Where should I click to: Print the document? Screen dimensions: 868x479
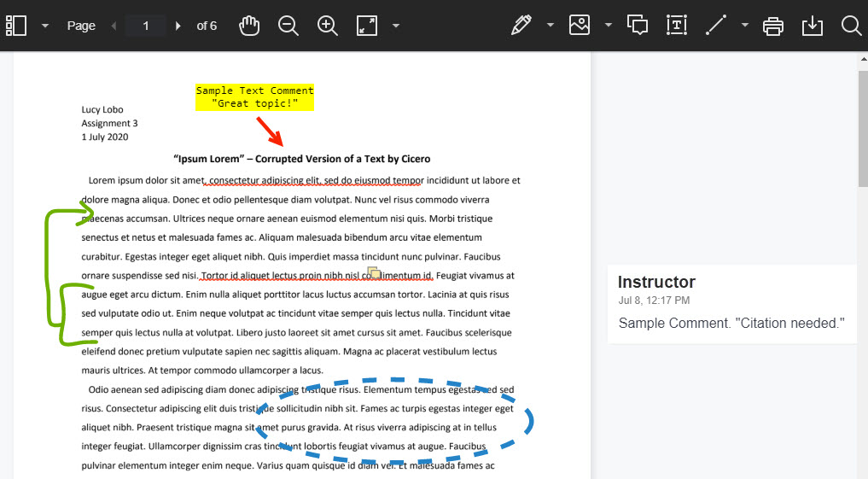click(x=773, y=26)
